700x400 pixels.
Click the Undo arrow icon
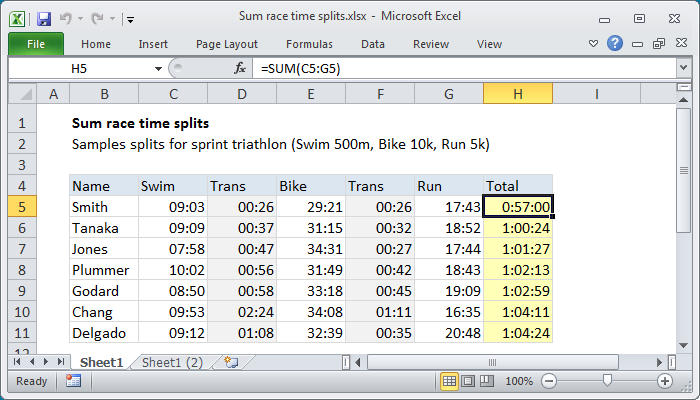[68, 18]
